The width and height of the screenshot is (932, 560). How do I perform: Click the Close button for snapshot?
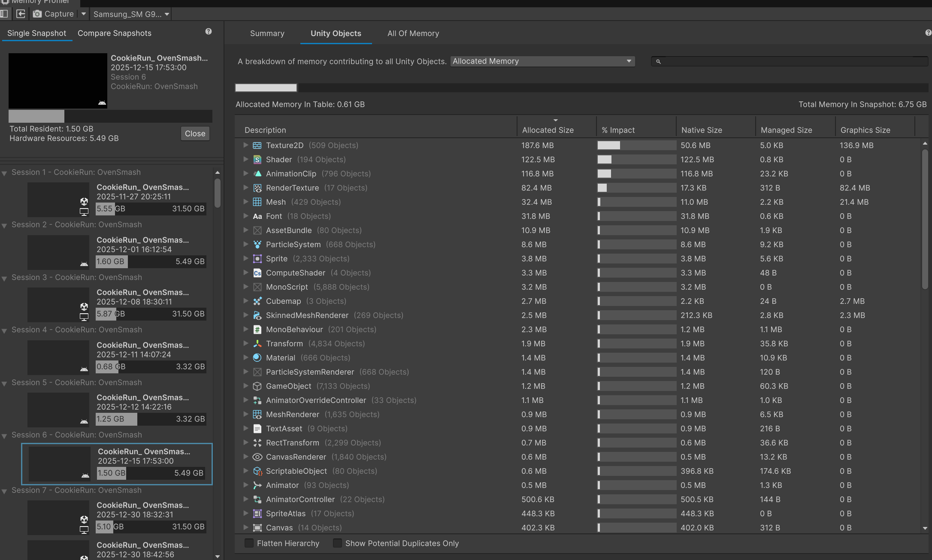click(x=195, y=134)
